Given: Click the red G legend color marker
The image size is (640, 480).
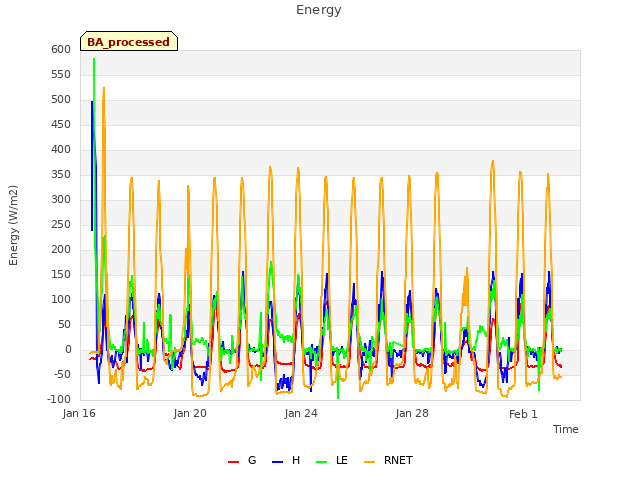Looking at the screenshot, I should click(x=233, y=462).
